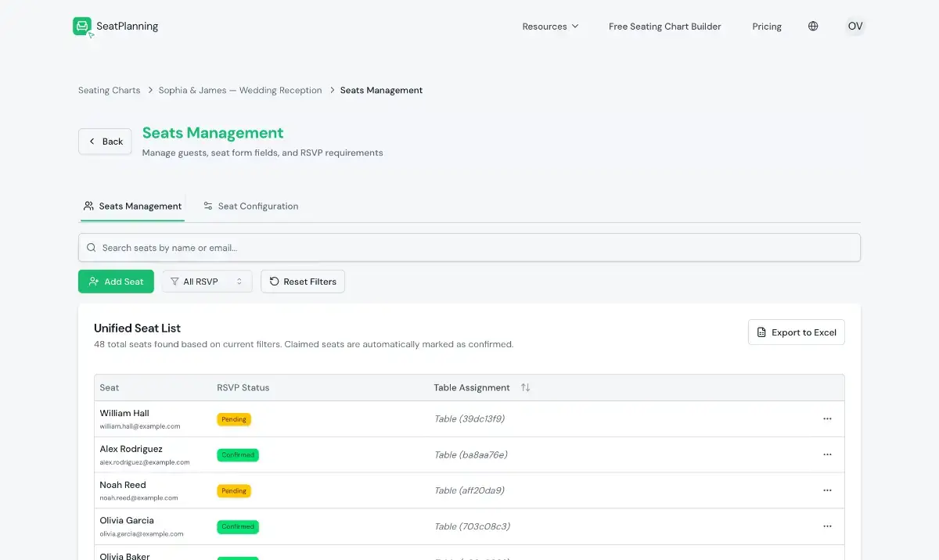
Task: Open the All RSVP filter dropdown
Action: click(x=207, y=282)
